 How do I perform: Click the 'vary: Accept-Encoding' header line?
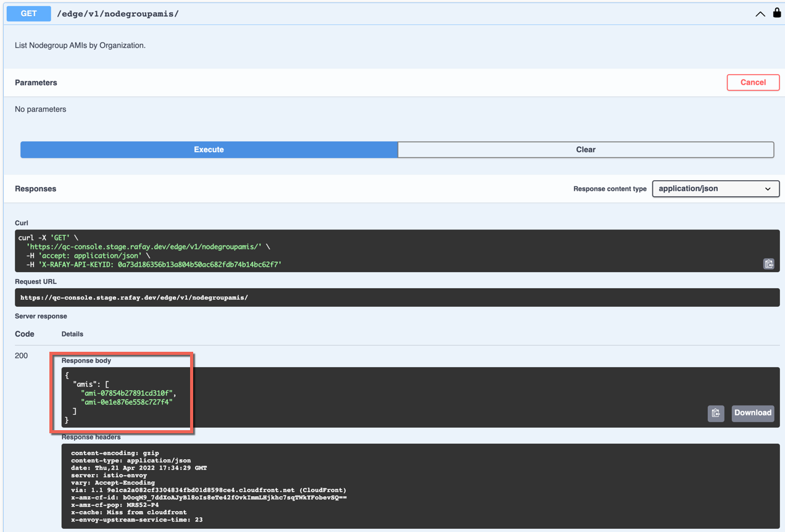click(x=113, y=483)
